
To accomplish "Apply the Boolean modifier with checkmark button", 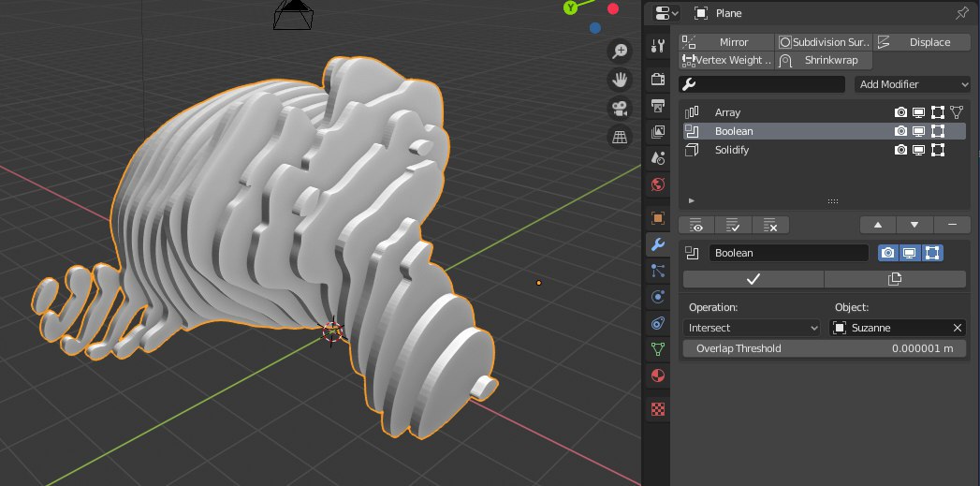I will tap(753, 280).
